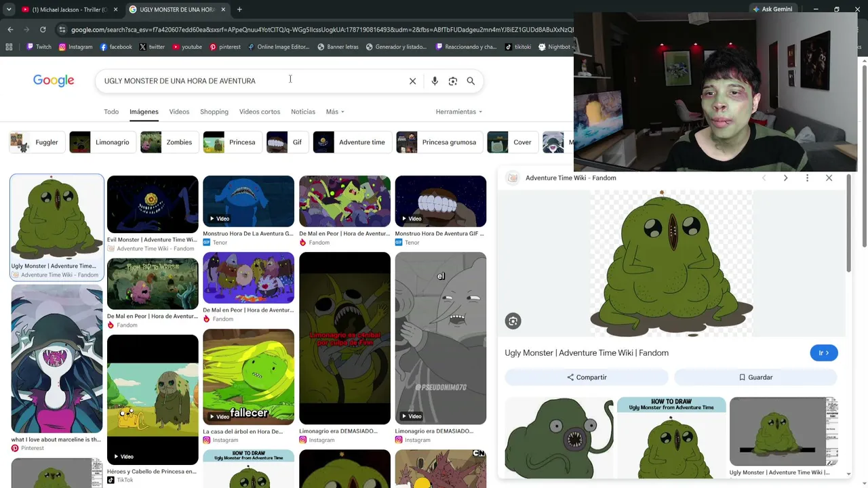The height and width of the screenshot is (488, 868).
Task: Open the Nightbot bookmark
Action: pyautogui.click(x=555, y=47)
